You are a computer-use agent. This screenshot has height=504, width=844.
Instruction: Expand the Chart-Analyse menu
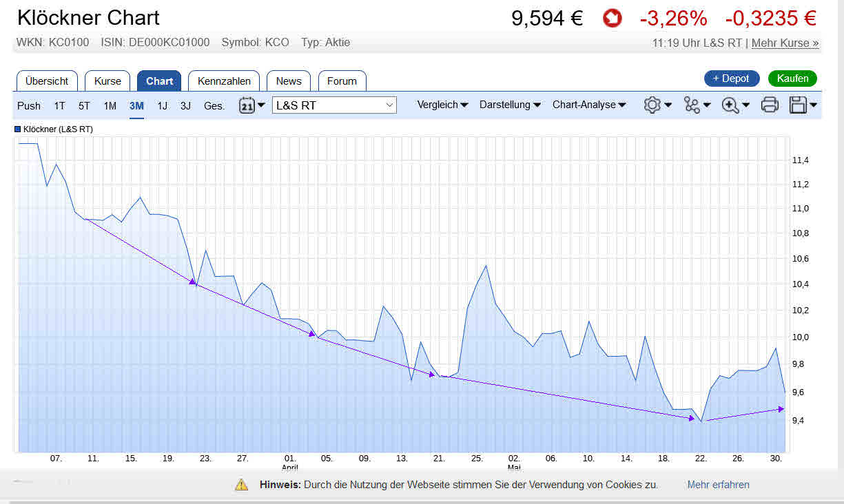pos(589,105)
